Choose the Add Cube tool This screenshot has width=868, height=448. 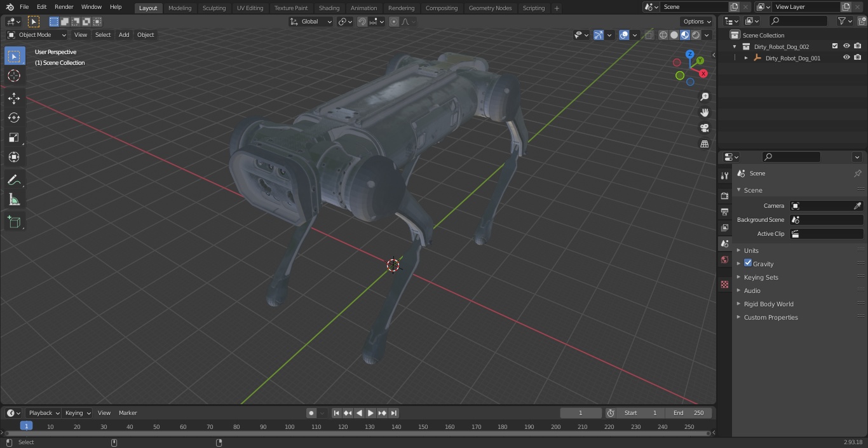[x=14, y=222]
